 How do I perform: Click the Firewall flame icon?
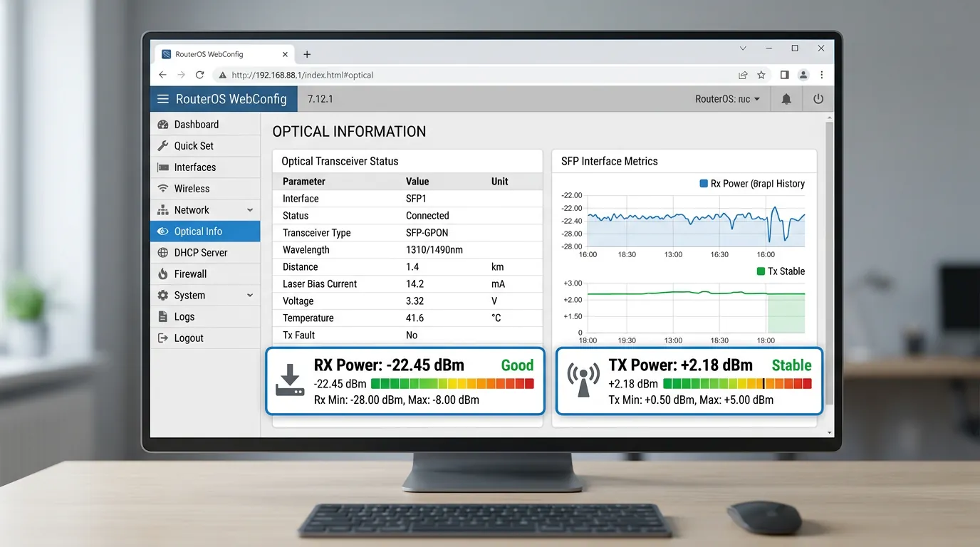click(x=163, y=274)
